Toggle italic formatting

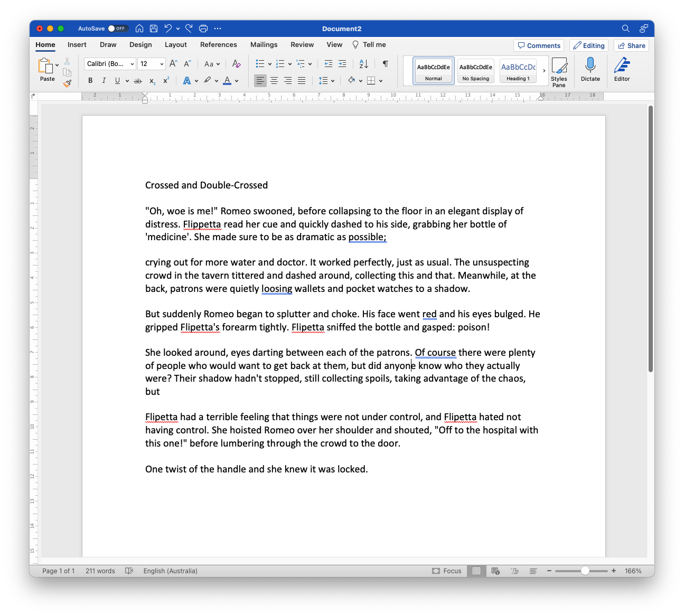pos(104,81)
